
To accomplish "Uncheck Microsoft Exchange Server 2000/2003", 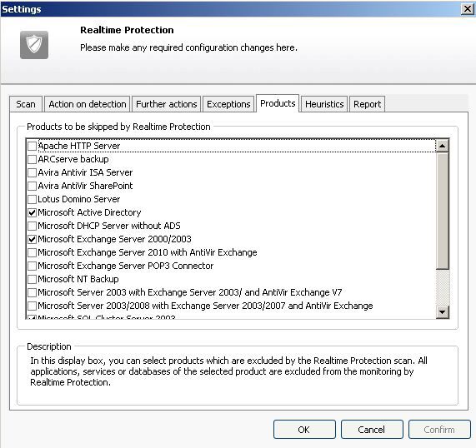I will [32, 239].
